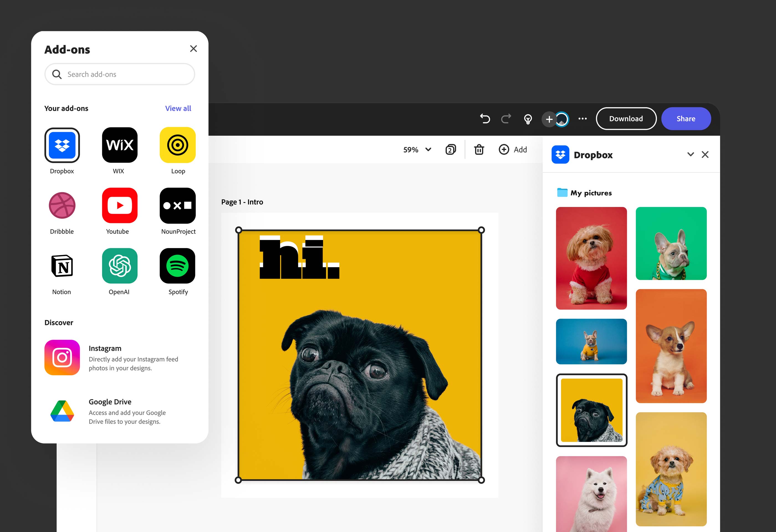
Task: Click the bottom-left selection handle
Action: click(x=238, y=480)
